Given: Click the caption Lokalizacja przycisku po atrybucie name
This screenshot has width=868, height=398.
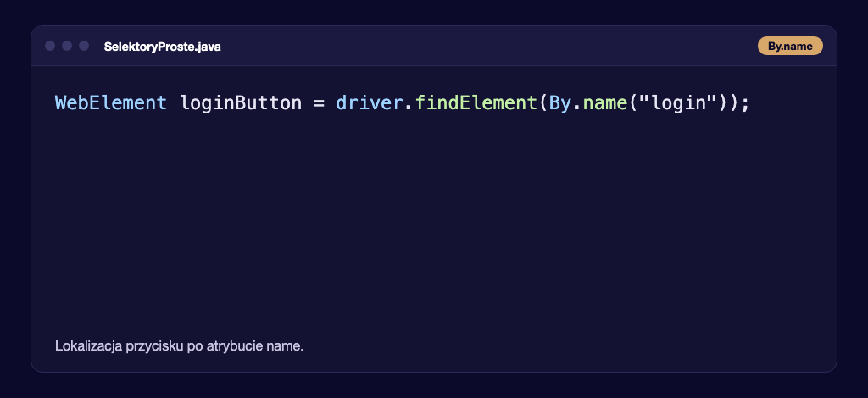Looking at the screenshot, I should pos(180,346).
